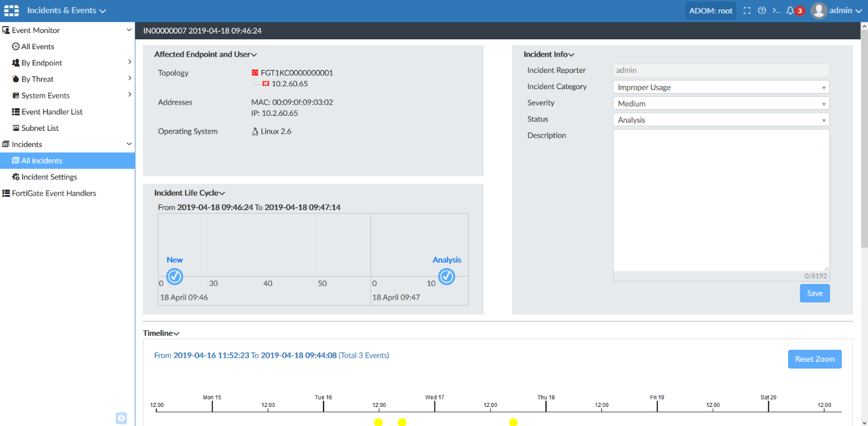Click the Subnet List icon
Image resolution: width=868 pixels, height=426 pixels.
tap(16, 128)
